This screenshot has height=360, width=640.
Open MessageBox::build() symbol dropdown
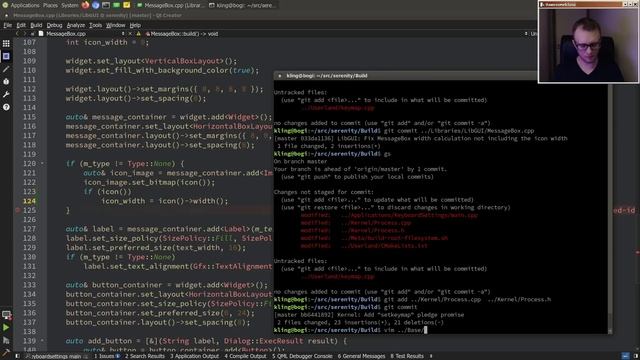182,34
